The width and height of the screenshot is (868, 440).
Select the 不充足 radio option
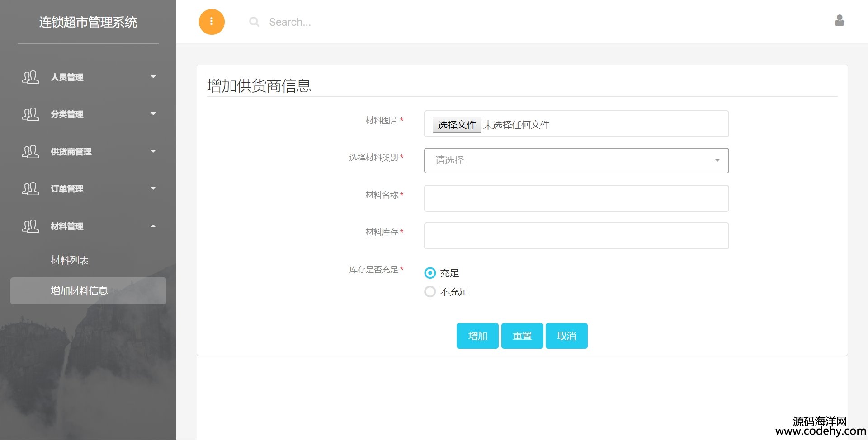430,291
